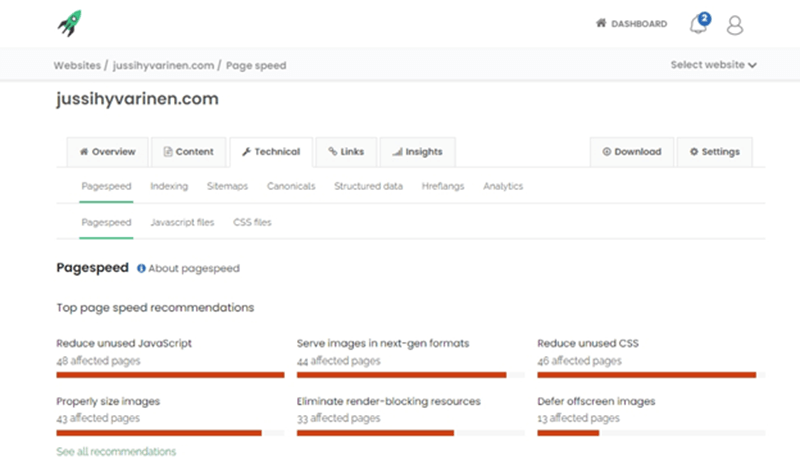
Task: Click the green rocket logo
Action: tap(70, 23)
